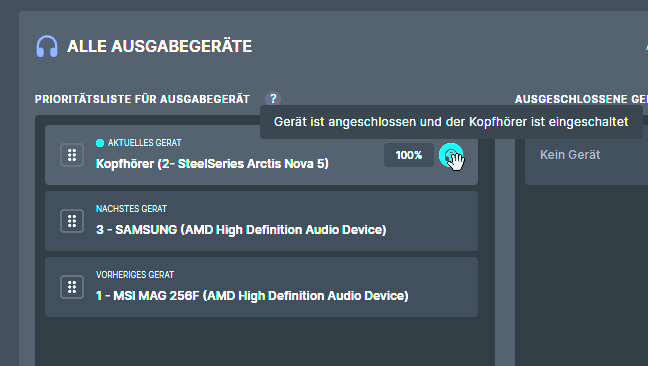648x366 pixels.
Task: Click the Prioritätsliste für Ausgabegerät label
Action: (x=142, y=99)
